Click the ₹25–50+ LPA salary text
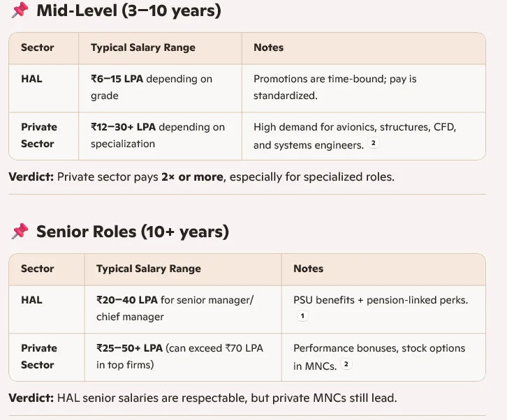 [130, 348]
